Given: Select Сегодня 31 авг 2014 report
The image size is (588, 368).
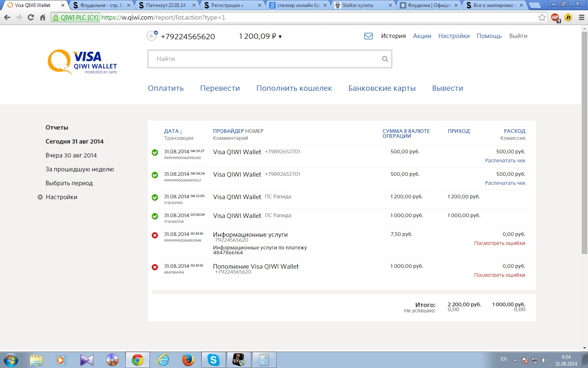Looking at the screenshot, I should pyautogui.click(x=75, y=141).
